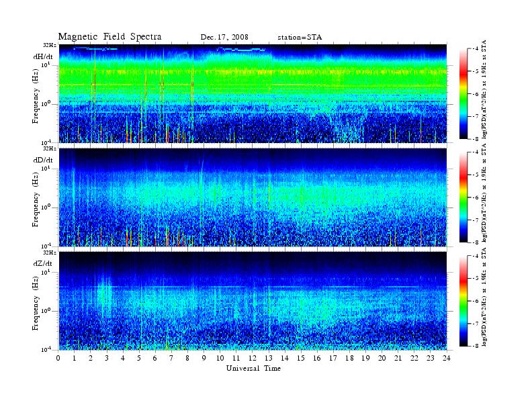Viewport: 532px width, 411px height.
Task: Click the "32Hz" label above dZ/dt panel
Action: (50, 253)
